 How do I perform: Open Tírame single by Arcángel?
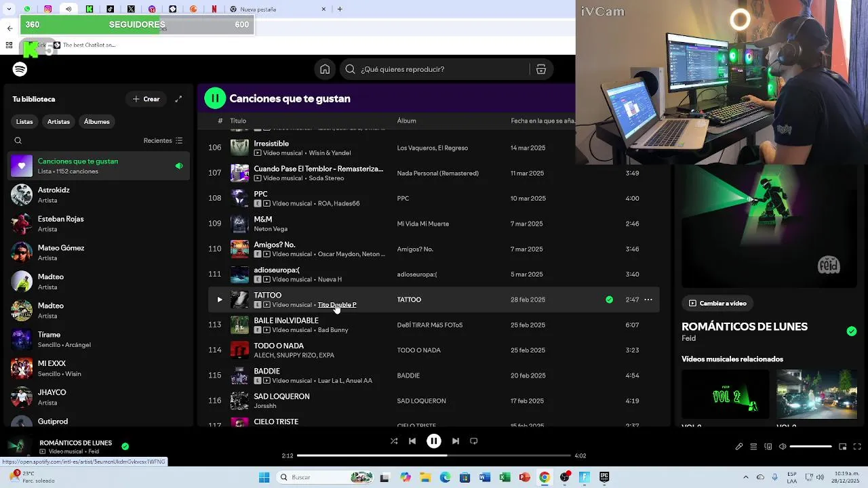pyautogui.click(x=99, y=340)
